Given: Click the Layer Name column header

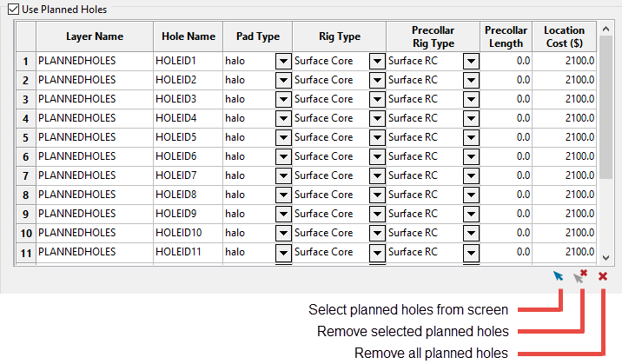Looking at the screenshot, I should 95,36.
